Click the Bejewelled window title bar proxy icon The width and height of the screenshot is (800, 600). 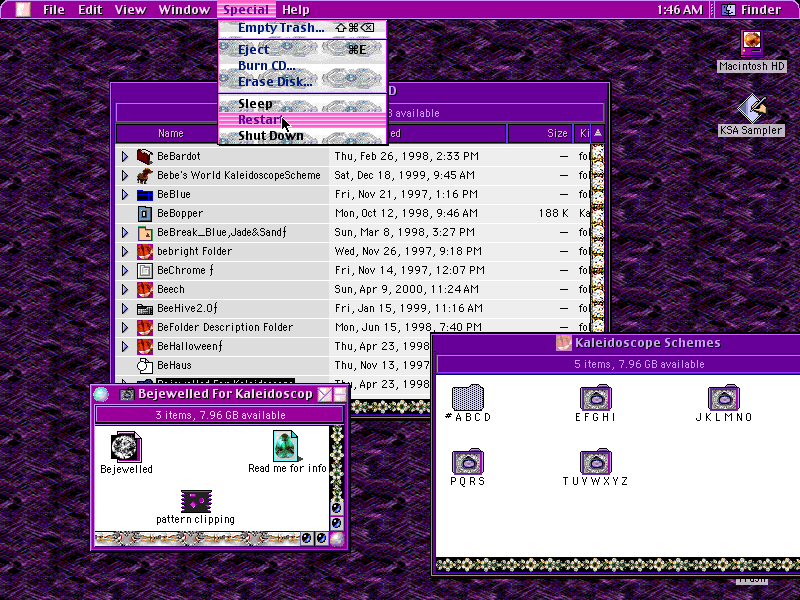pos(126,394)
